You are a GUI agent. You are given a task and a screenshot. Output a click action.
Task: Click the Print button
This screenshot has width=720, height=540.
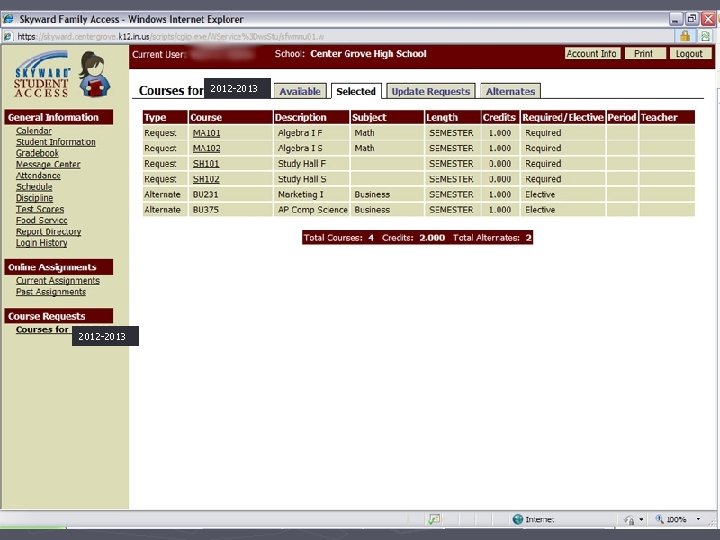(645, 53)
